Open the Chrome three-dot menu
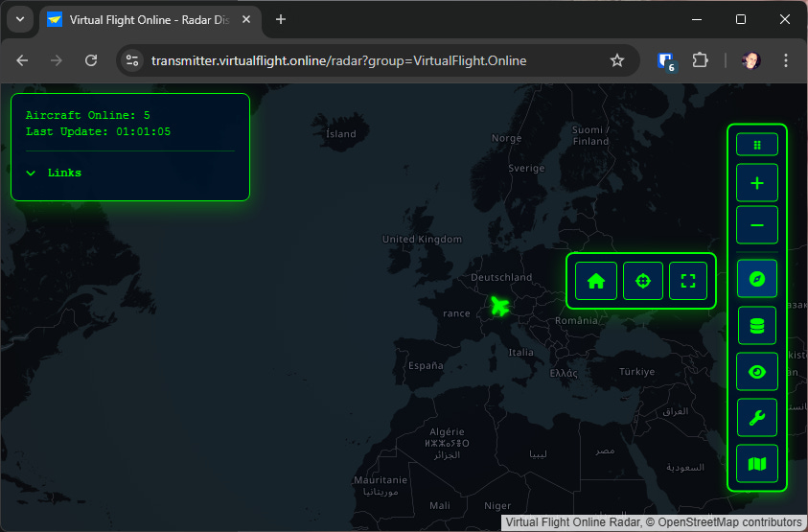Image resolution: width=808 pixels, height=532 pixels. (x=786, y=60)
